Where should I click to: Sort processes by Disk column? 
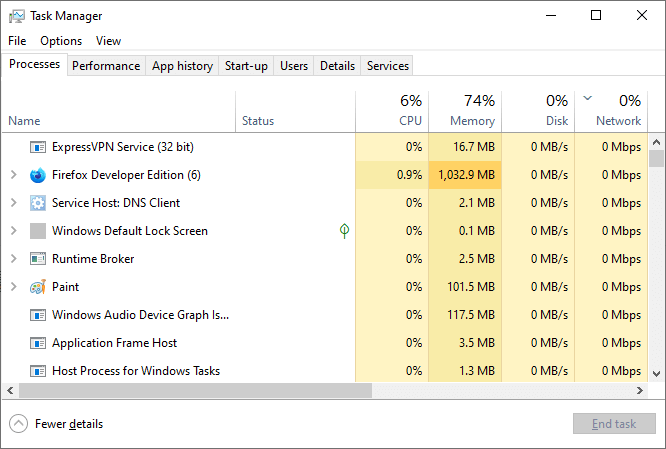click(x=538, y=112)
